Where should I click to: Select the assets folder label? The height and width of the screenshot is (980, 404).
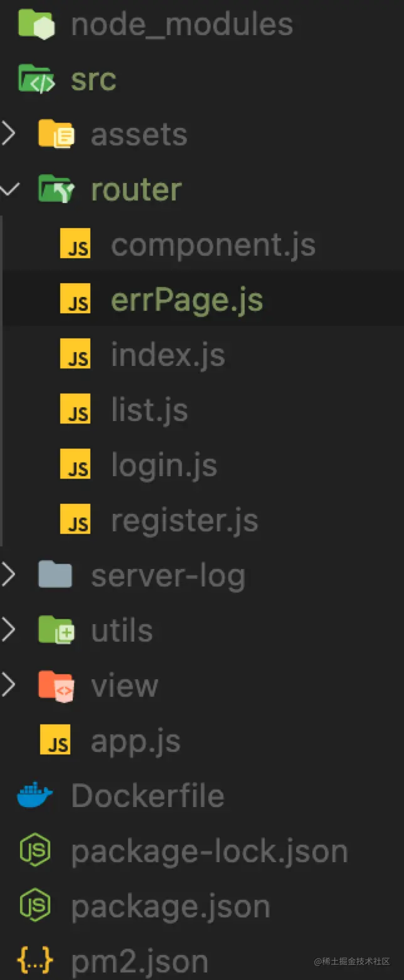pos(139,135)
